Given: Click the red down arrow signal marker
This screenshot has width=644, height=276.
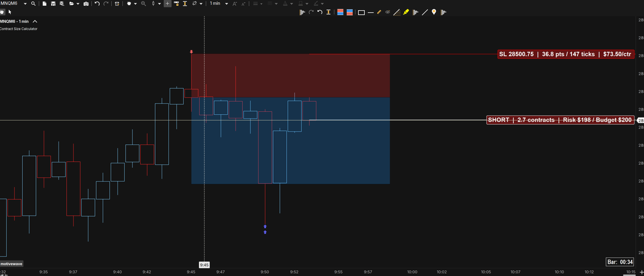Looking at the screenshot, I should [x=192, y=52].
